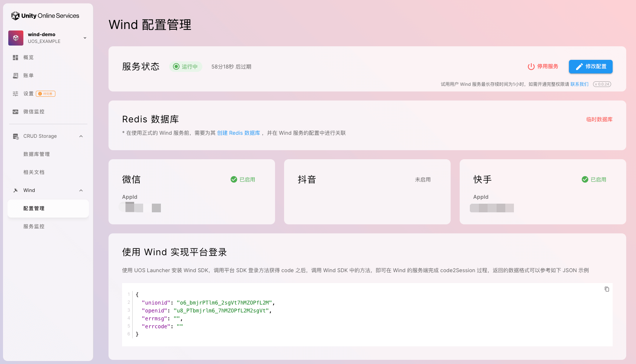Select 配置管理 in the sidebar
Viewport: 636px width, 364px height.
tap(34, 209)
